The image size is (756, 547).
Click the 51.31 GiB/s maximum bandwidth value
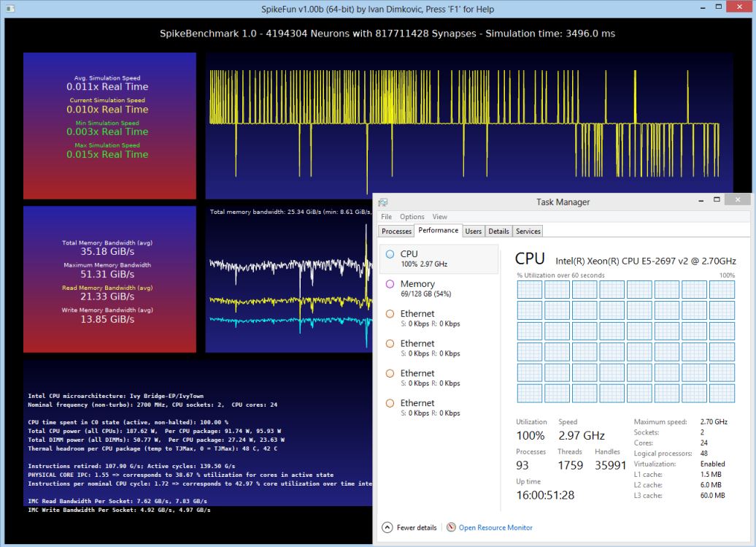(x=107, y=275)
